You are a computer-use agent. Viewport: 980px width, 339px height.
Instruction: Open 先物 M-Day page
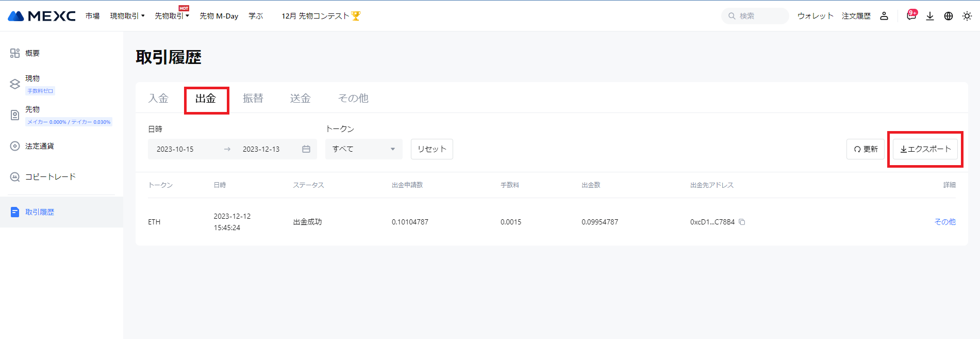(x=219, y=16)
